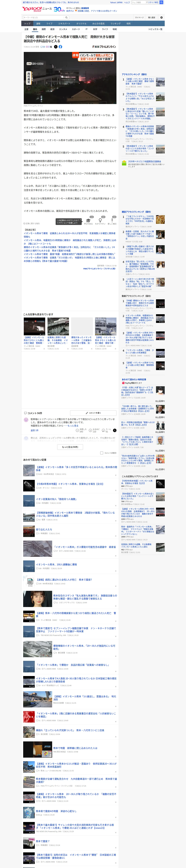
Task: Open the 返信 1件 reply link
Action: (x=35, y=430)
